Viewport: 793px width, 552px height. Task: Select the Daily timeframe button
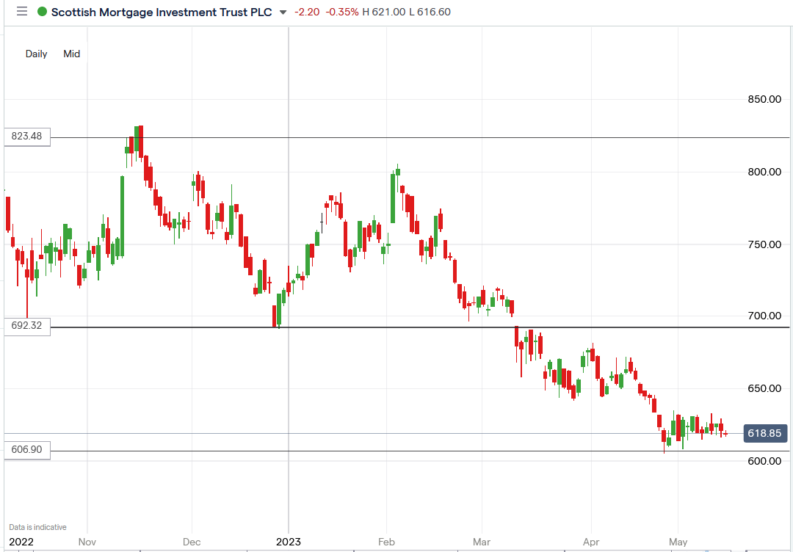pyautogui.click(x=36, y=54)
